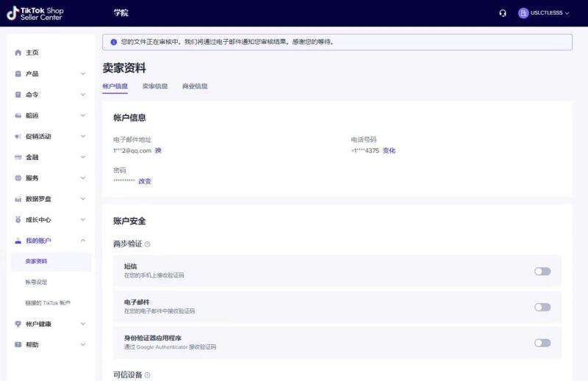588x381 pixels.
Task: Switch to the 商业信息 tab
Action: click(195, 86)
